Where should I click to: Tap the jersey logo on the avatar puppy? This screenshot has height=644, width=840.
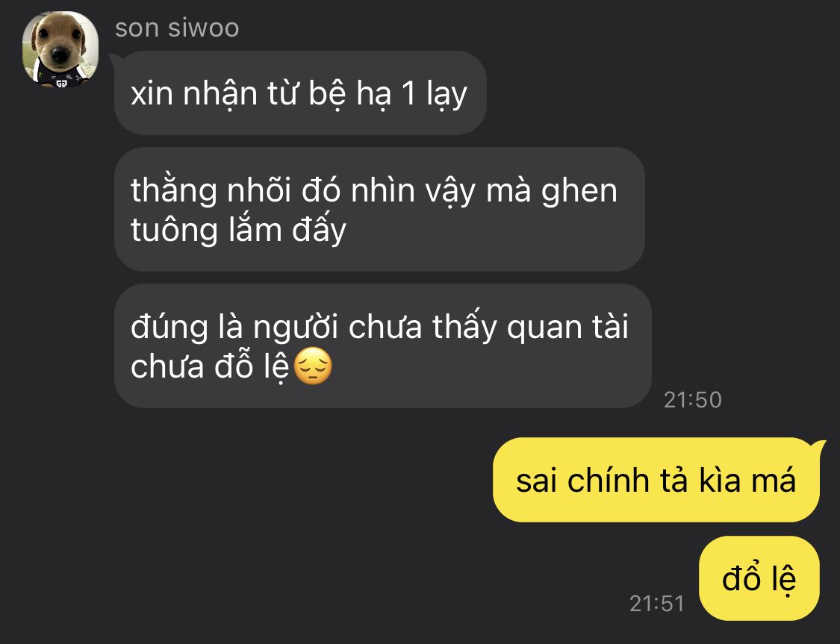[x=62, y=82]
